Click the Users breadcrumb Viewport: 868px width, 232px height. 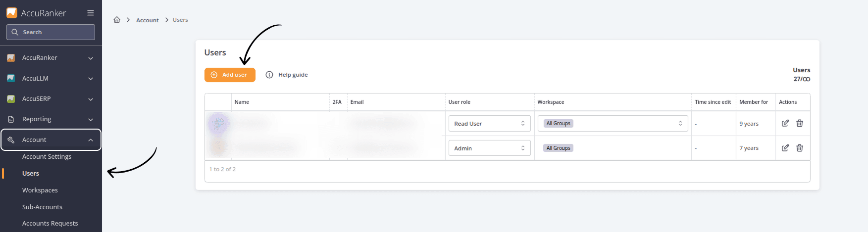click(180, 20)
